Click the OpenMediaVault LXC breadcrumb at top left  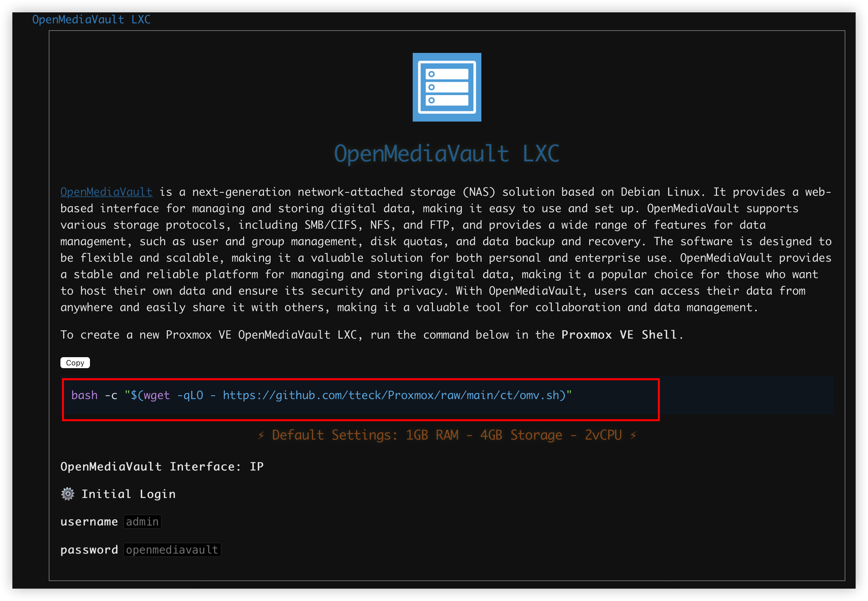coord(91,19)
